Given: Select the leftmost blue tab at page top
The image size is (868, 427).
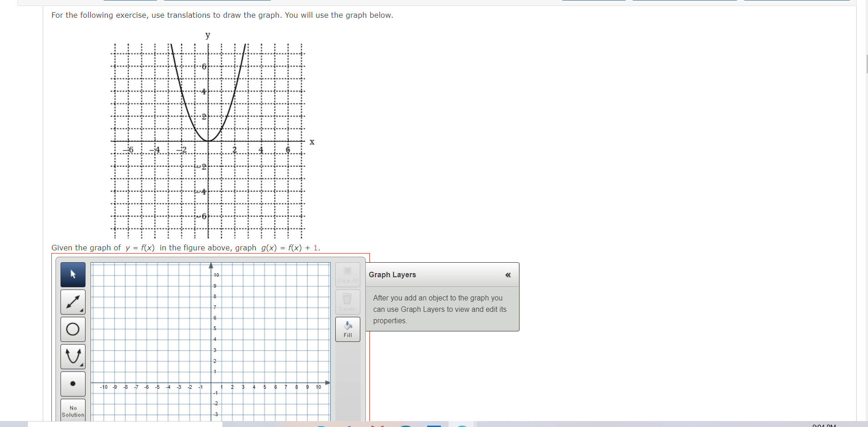Looking at the screenshot, I should [130, 1].
